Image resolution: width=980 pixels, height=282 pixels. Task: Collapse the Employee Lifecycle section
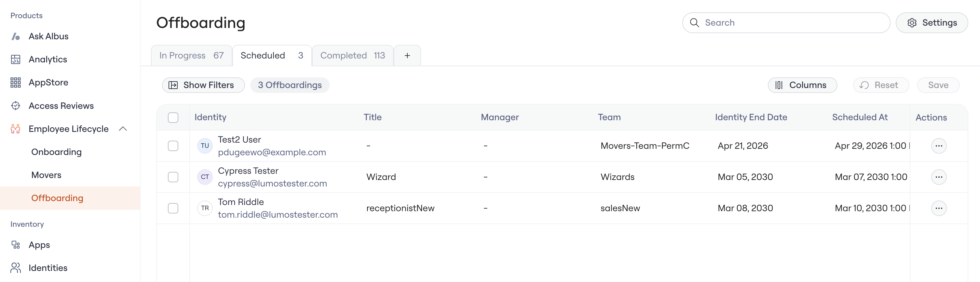pos(123,129)
